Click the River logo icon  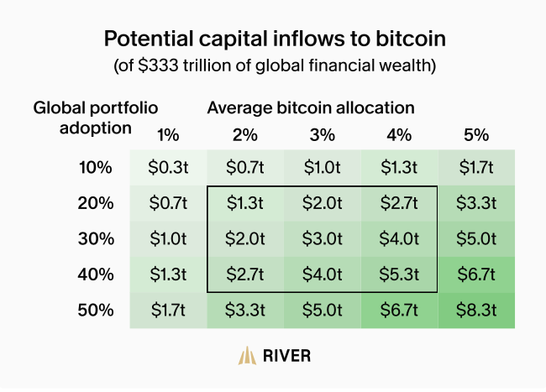click(247, 355)
